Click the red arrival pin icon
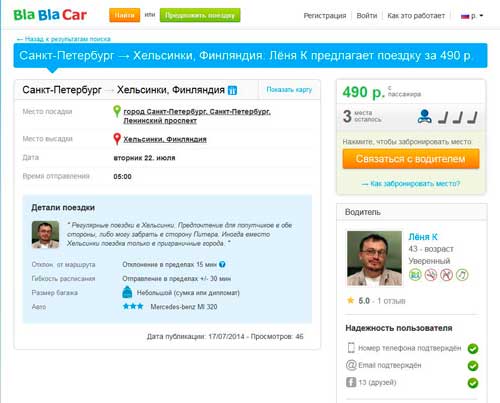The image size is (500, 403). point(117,139)
